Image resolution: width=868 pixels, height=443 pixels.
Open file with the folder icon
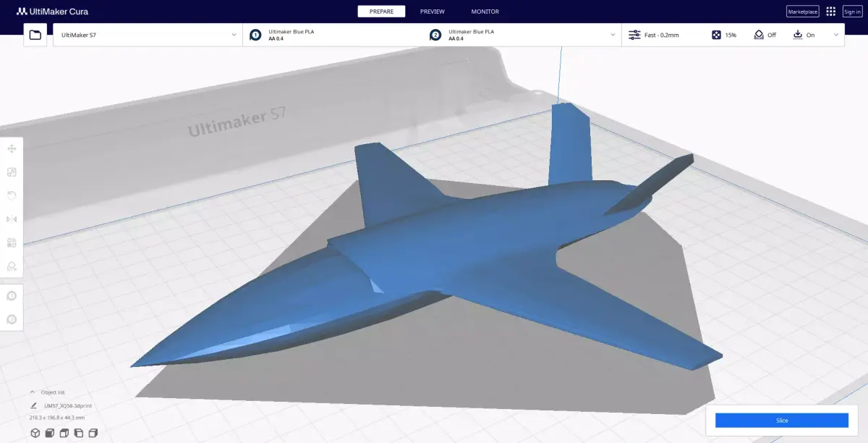coord(35,35)
